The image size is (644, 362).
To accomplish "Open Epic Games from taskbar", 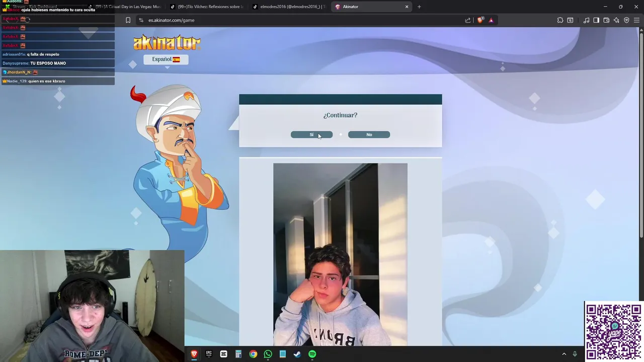I will 209,354.
